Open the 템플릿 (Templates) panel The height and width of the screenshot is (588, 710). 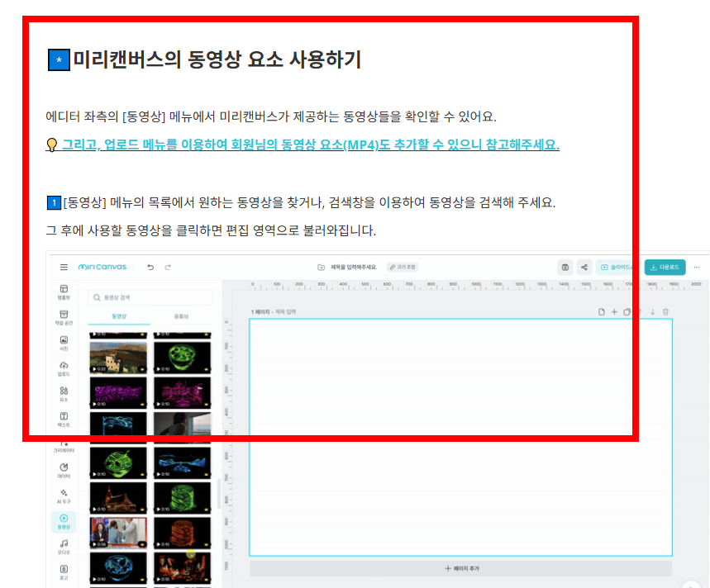[63, 292]
